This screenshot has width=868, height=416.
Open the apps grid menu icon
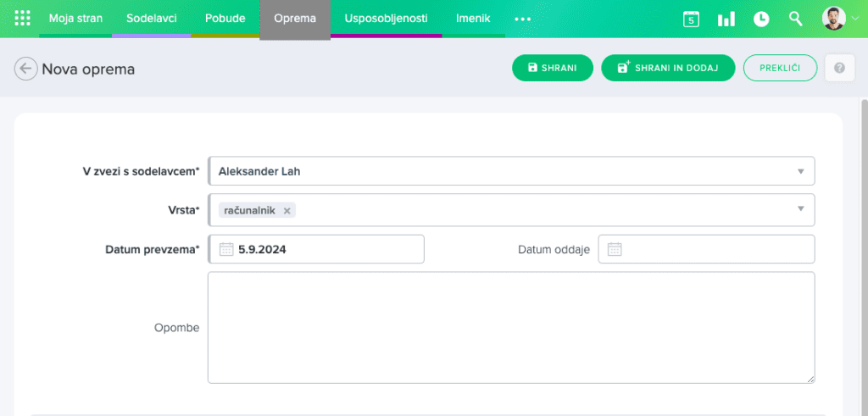coord(23,19)
